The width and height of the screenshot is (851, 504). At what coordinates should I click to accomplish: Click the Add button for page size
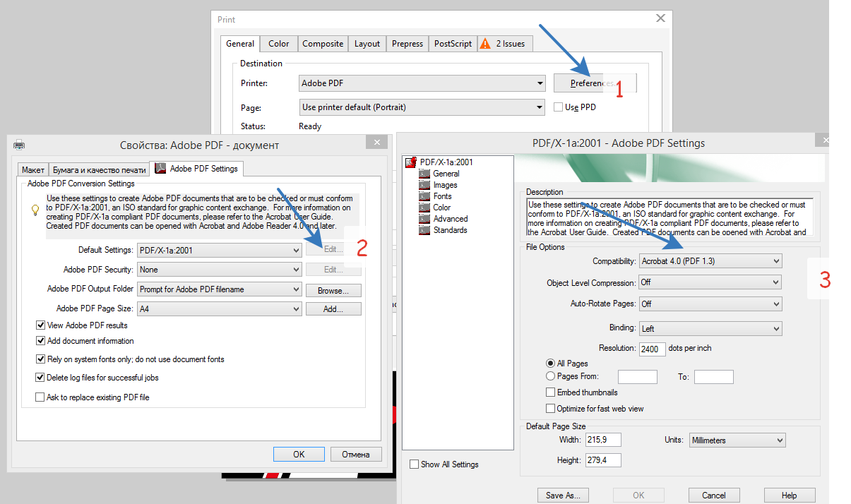(x=333, y=309)
